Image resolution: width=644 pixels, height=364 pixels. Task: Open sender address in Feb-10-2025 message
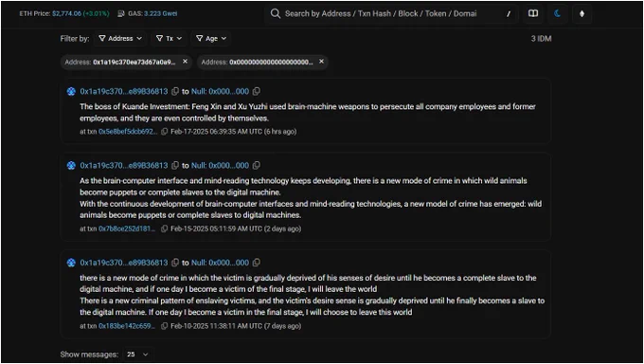pos(124,263)
